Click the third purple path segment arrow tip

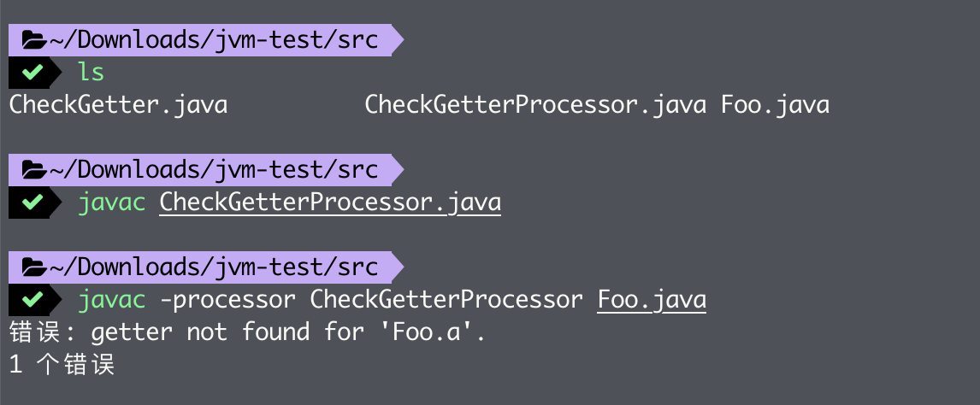click(398, 267)
